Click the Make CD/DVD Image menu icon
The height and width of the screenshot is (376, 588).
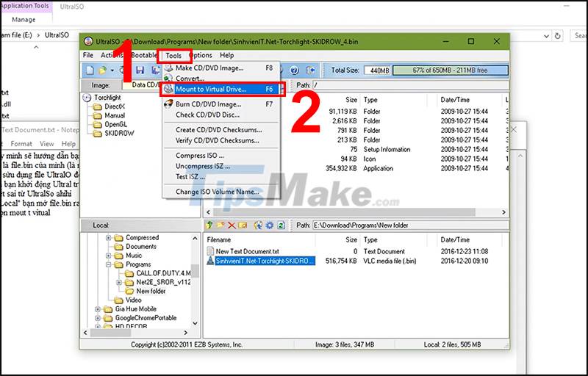[x=169, y=68]
